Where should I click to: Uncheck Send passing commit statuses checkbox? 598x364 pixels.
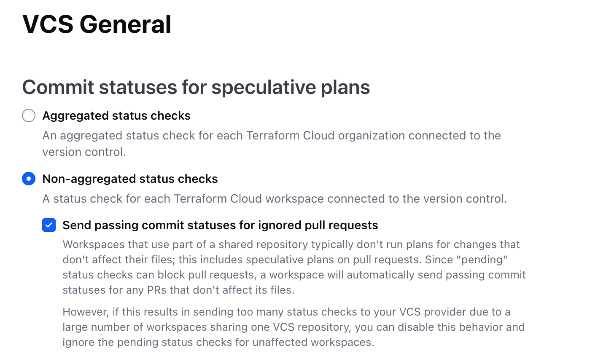[49, 225]
